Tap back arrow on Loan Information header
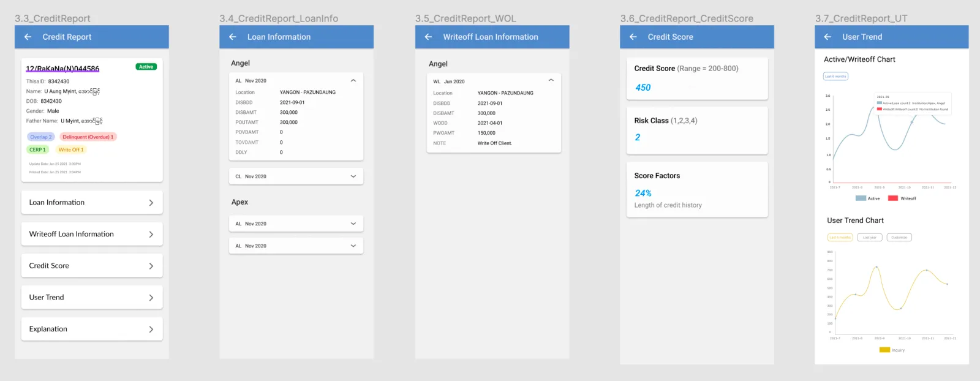Image resolution: width=980 pixels, height=381 pixels. tap(233, 37)
